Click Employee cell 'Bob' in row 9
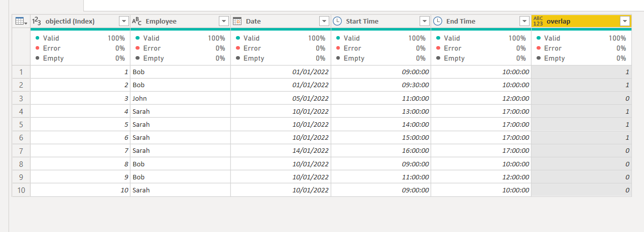Screen dimensions: 644x232 (x=180, y=177)
